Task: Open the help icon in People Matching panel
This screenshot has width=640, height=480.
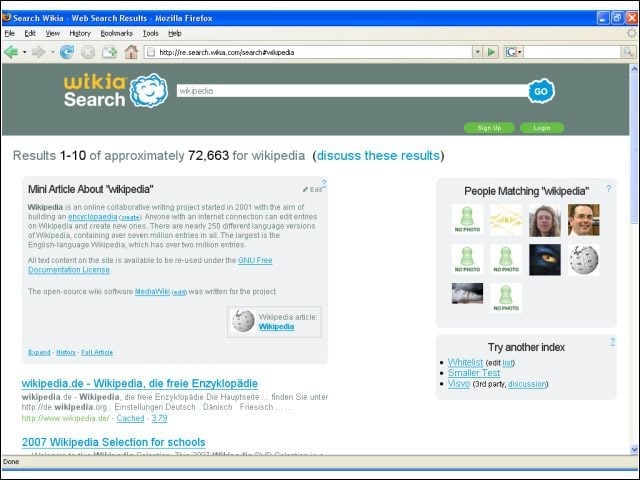Action: coord(609,189)
